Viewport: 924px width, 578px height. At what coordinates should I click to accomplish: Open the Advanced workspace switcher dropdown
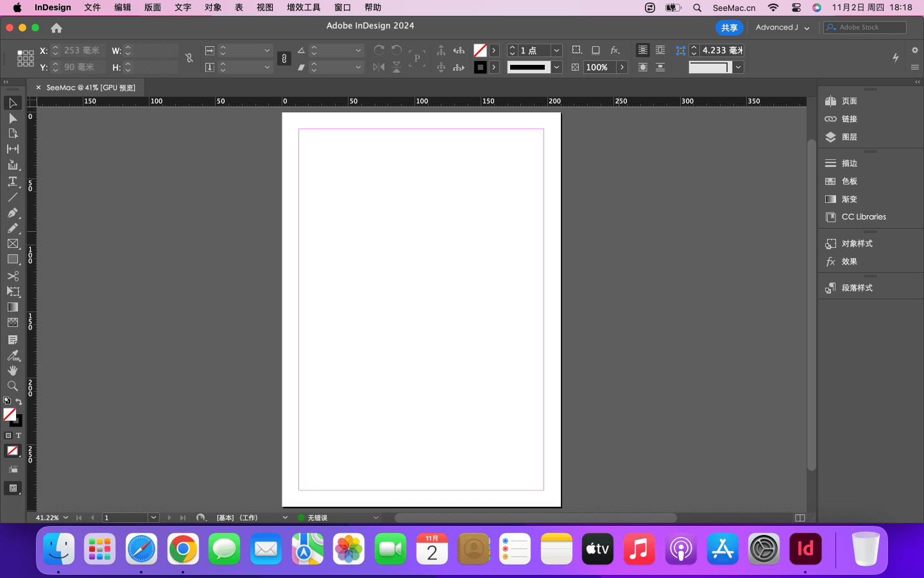point(782,28)
